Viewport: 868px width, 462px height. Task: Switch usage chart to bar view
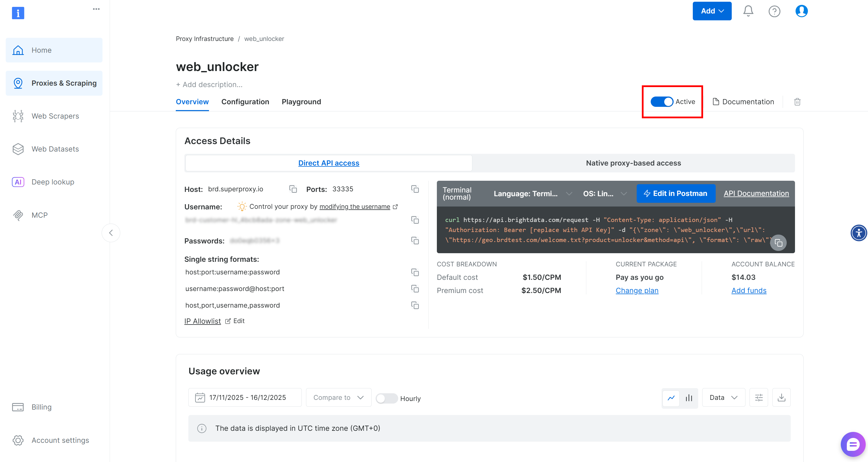(689, 398)
